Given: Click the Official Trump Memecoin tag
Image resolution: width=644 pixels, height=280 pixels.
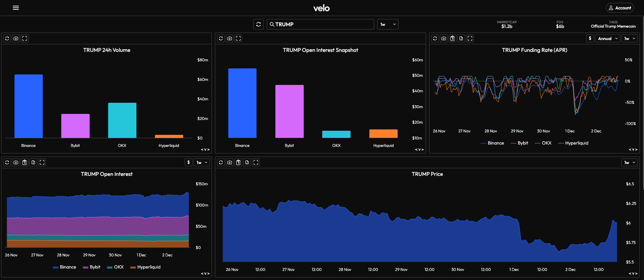Looking at the screenshot, I should coord(613,26).
